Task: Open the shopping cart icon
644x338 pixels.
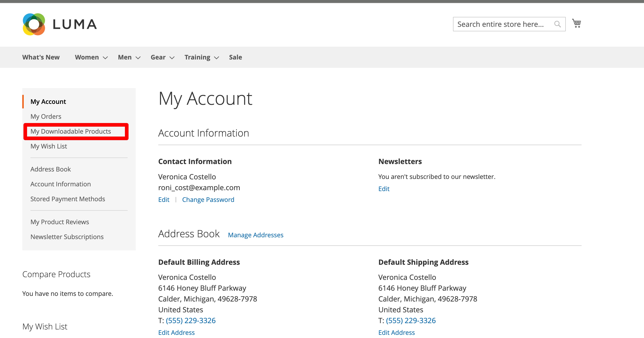Action: click(577, 23)
